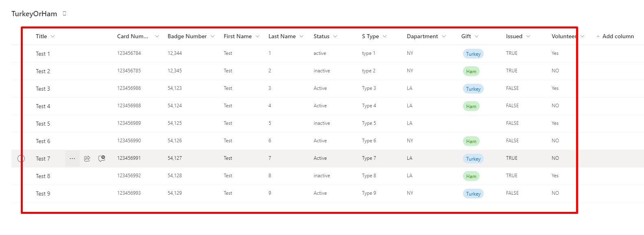Click the small icon beside the TurkeyOrHam title

click(64, 13)
